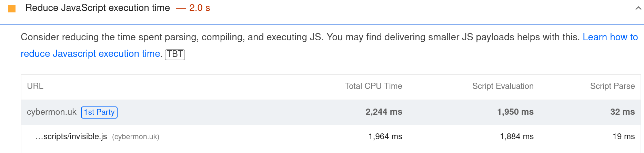
Task: Open the …scripts/invisible.js URL link
Action: pyautogui.click(x=71, y=136)
